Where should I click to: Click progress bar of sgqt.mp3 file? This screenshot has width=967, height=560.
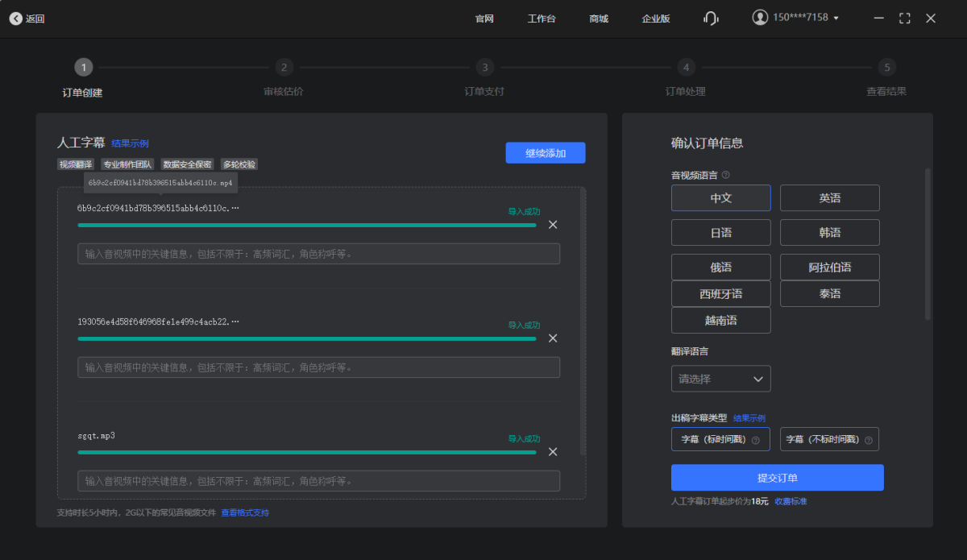point(307,453)
